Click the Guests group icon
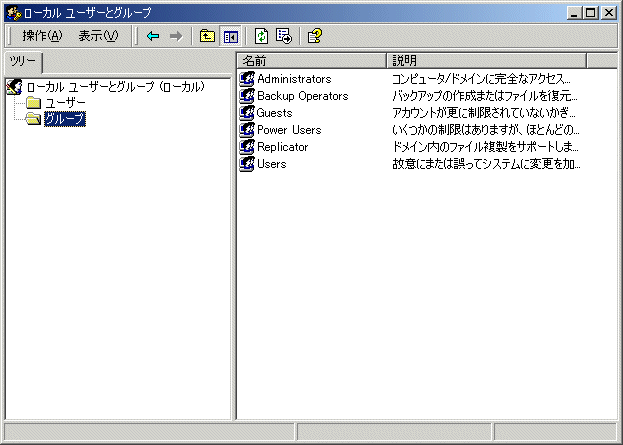Viewport: 623px width, 445px height. (247, 113)
